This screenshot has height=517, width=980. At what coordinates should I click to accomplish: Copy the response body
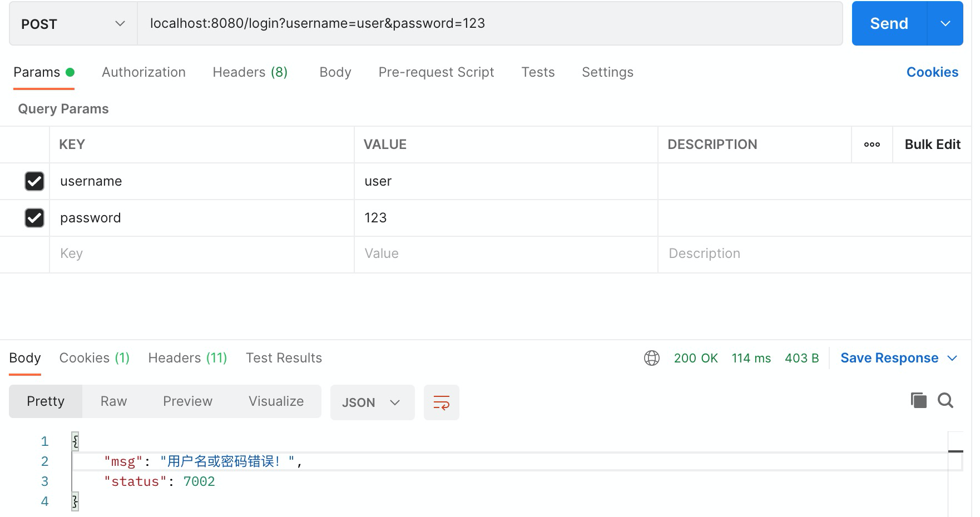(918, 400)
